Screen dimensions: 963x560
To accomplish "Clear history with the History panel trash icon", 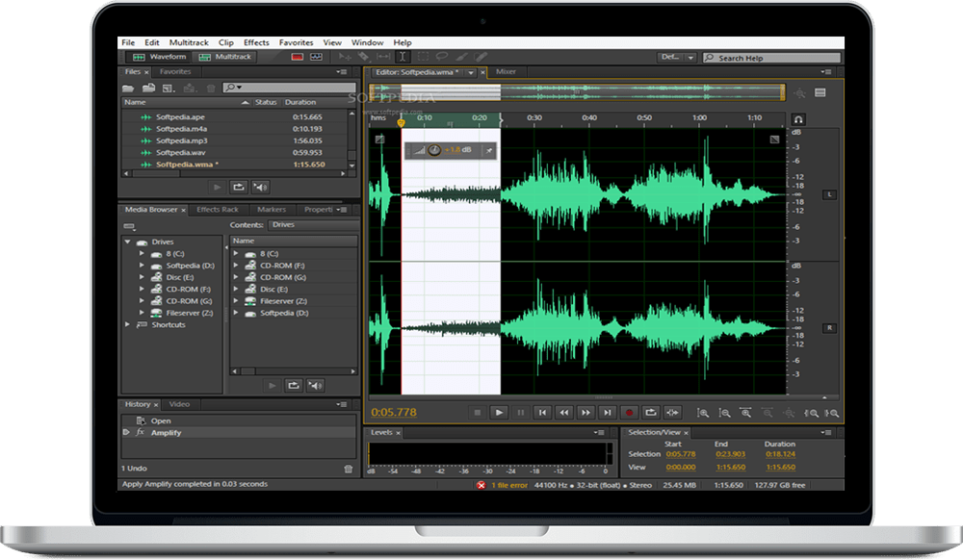I will (x=349, y=469).
